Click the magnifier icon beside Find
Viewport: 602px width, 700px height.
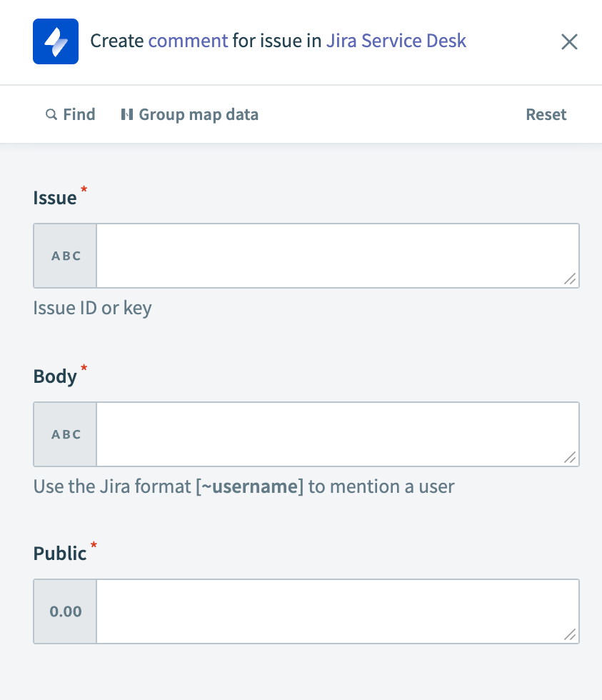click(x=51, y=114)
